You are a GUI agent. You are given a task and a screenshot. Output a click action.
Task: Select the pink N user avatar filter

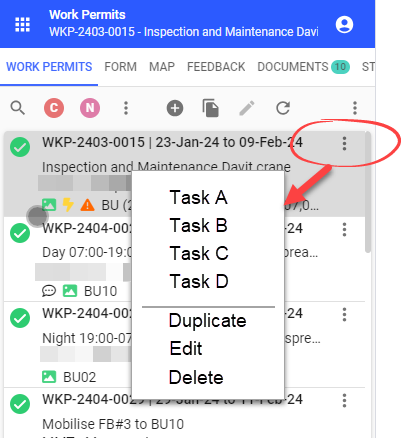(x=90, y=108)
